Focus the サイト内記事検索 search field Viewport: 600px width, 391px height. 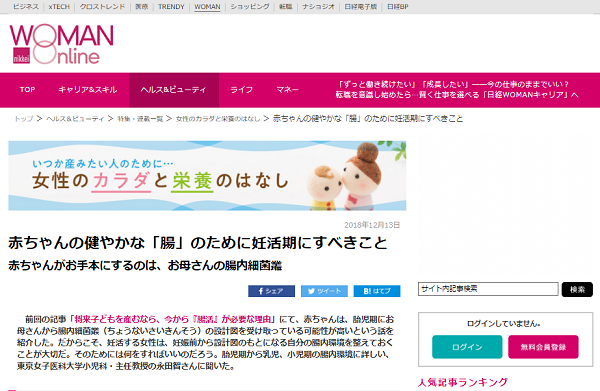[488, 289]
